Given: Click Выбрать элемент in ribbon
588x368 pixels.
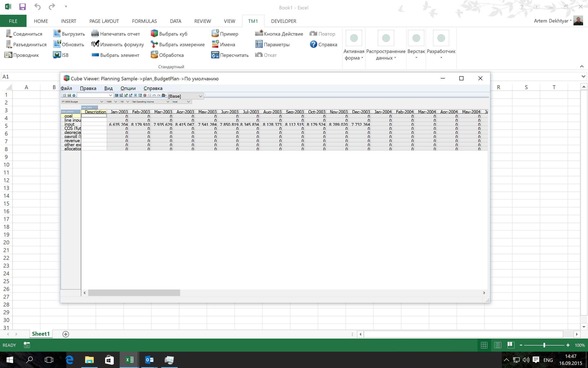Looking at the screenshot, I should click(115, 55).
